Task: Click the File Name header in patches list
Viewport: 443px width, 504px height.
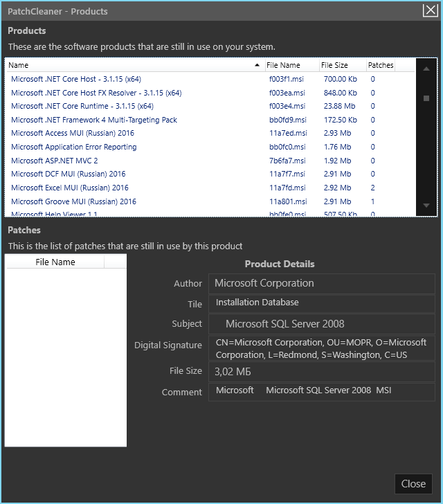Action: pos(55,262)
